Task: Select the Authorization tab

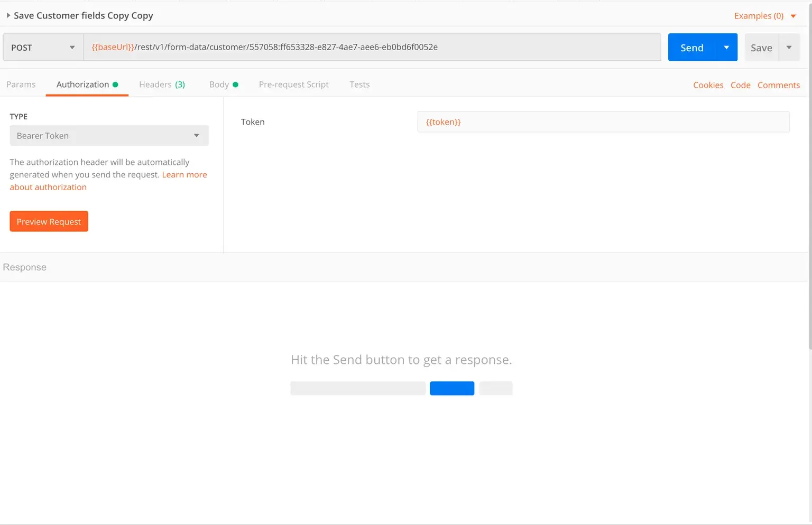Action: coord(83,85)
